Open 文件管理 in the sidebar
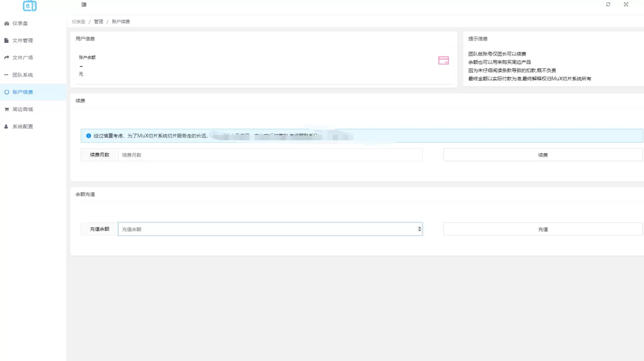 [x=23, y=41]
